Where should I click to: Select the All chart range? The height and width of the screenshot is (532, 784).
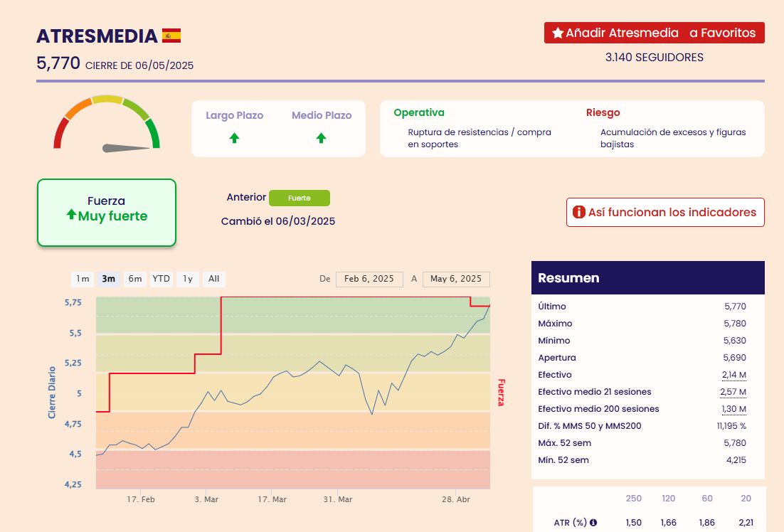tap(214, 279)
